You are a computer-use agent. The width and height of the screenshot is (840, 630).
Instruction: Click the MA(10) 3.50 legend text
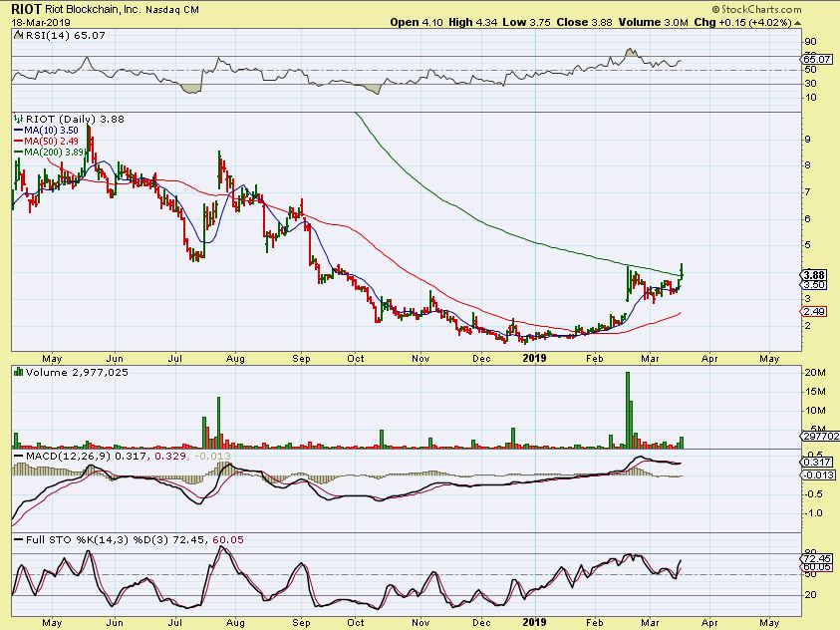(x=51, y=131)
